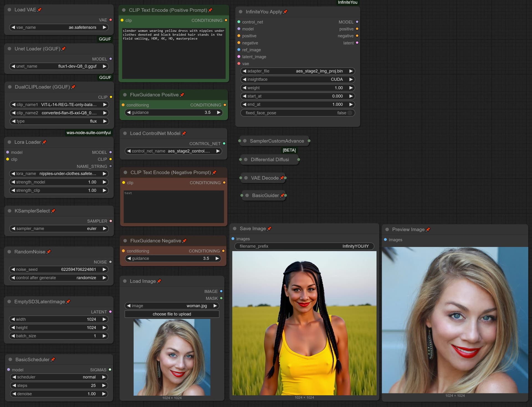Toggle the fixed_face_pose switch
This screenshot has height=407, width=532.
tap(350, 113)
